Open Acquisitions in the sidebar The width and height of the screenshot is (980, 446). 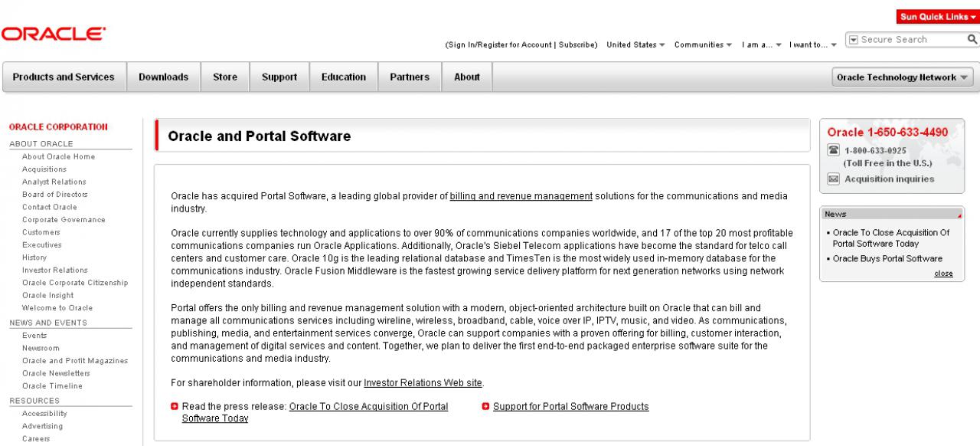(x=44, y=169)
